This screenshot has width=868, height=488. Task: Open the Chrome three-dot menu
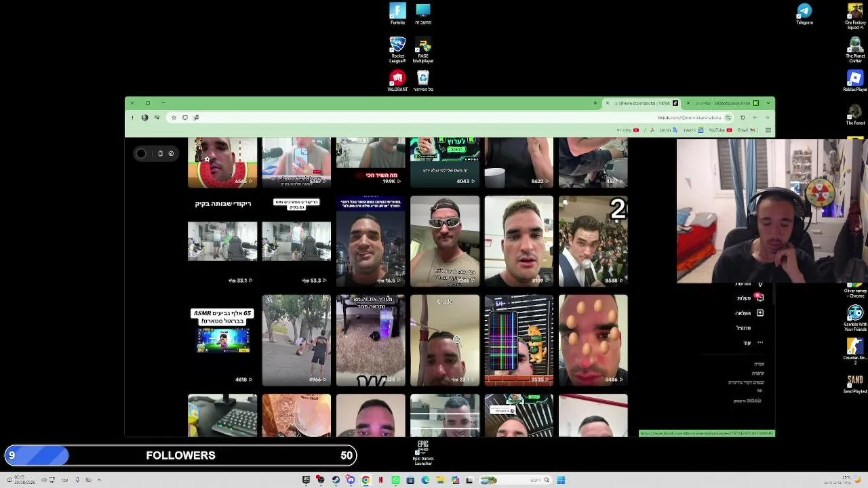pyautogui.click(x=132, y=117)
